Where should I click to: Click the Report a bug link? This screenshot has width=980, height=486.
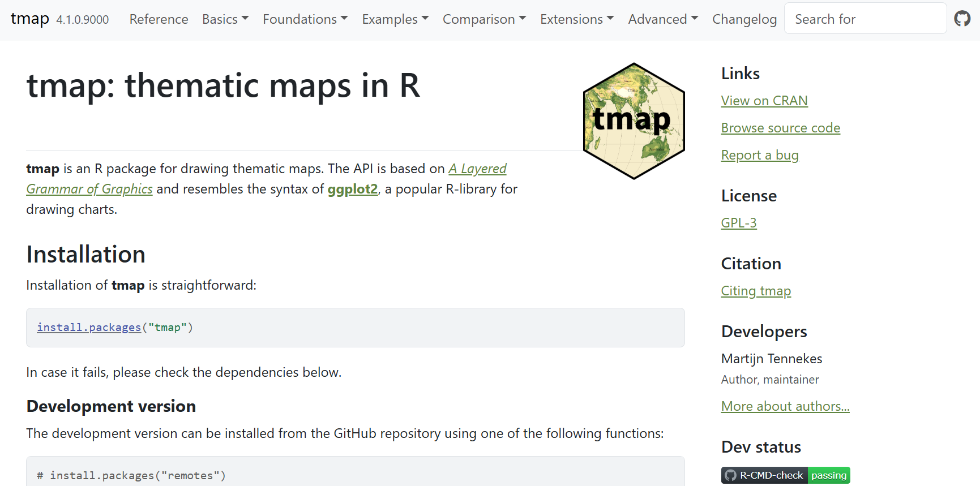point(759,155)
